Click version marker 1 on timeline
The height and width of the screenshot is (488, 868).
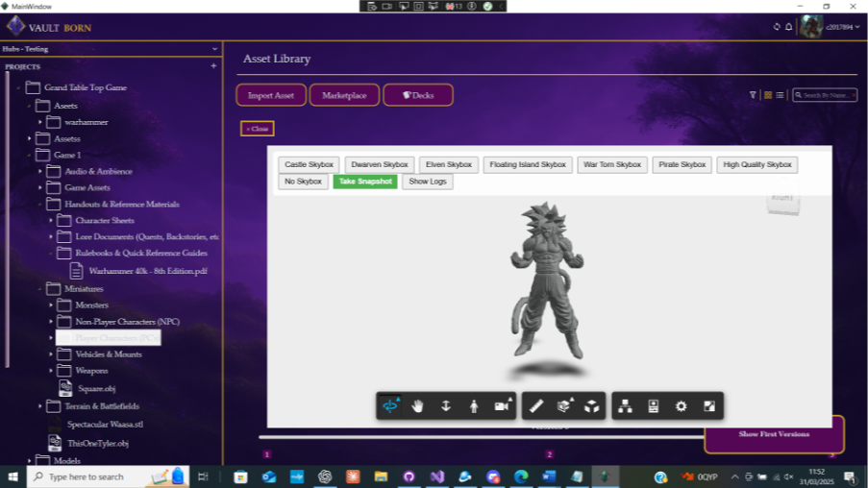point(267,454)
